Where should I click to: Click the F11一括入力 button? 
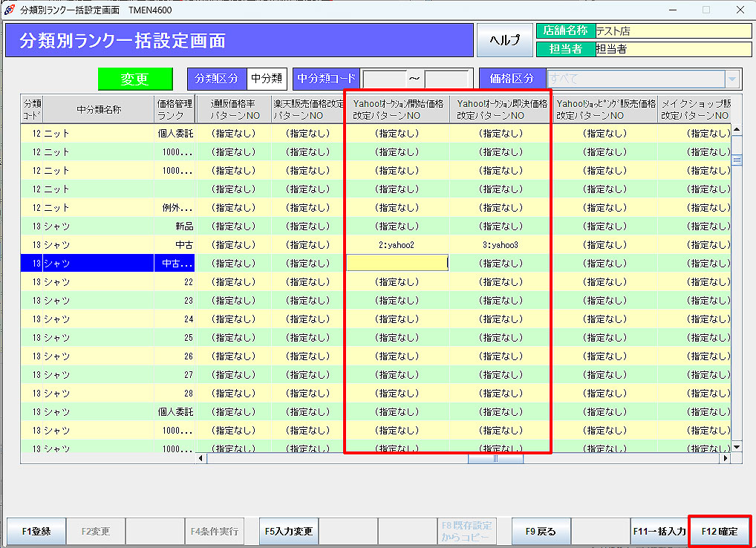click(x=659, y=532)
